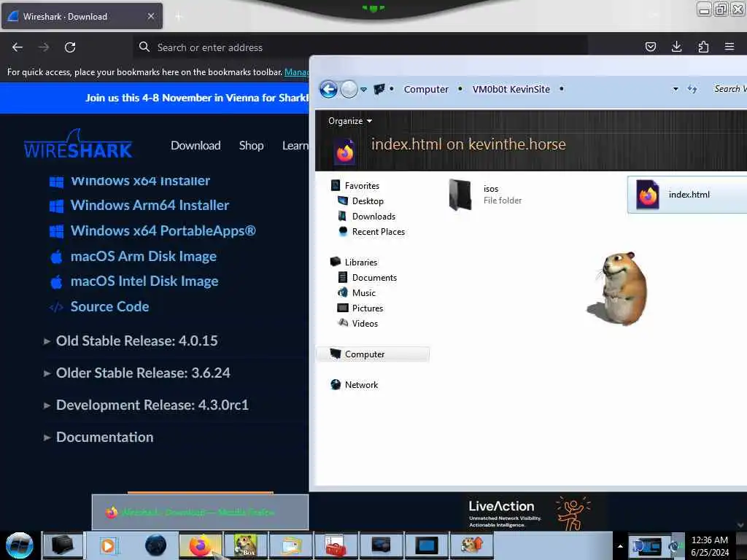Open the red toolbox taskbar icon

pos(336,545)
